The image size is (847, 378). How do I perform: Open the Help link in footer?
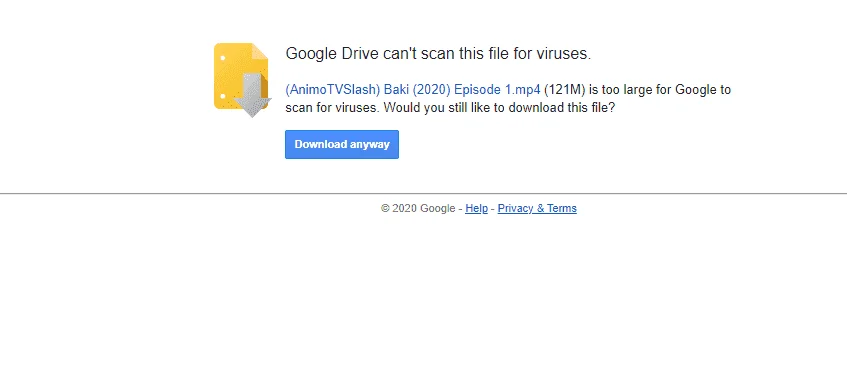tap(476, 208)
